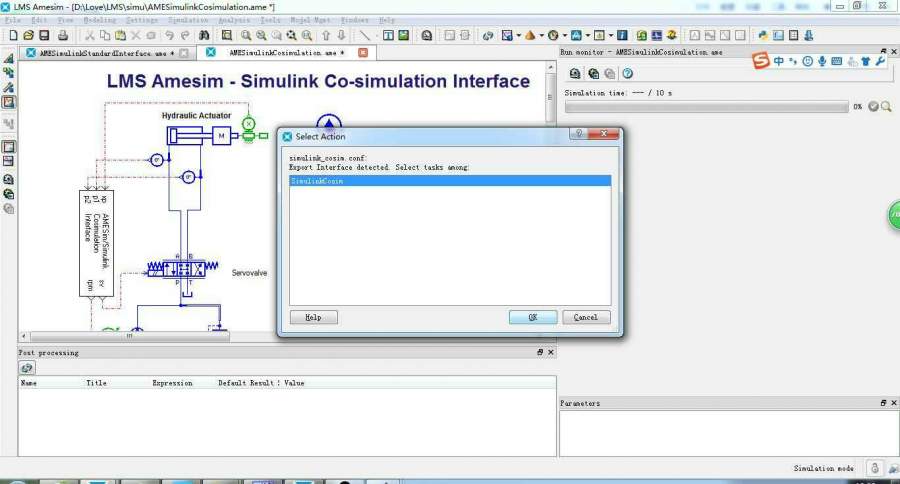Click the Expression column header
The image size is (900, 484).
pyautogui.click(x=172, y=383)
